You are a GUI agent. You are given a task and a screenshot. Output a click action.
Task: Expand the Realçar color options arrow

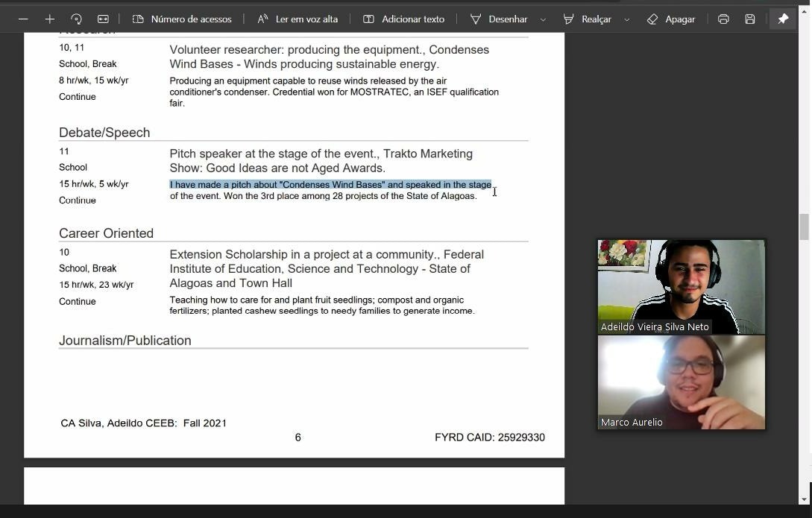pos(626,19)
